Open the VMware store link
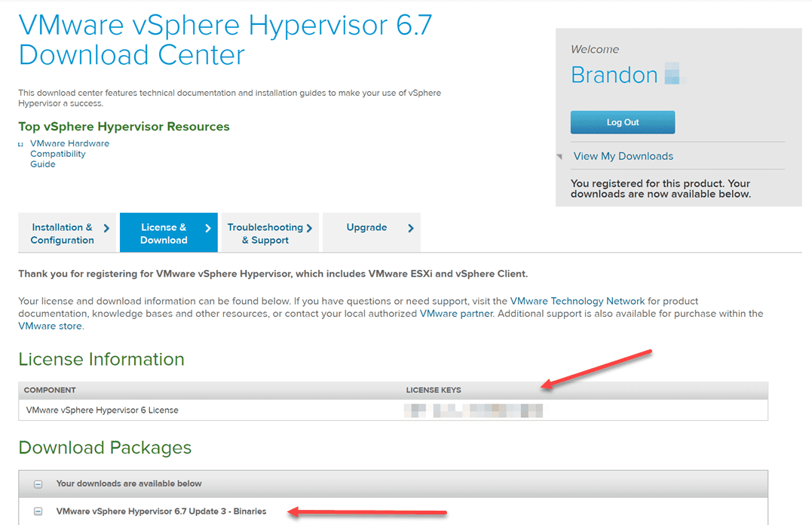The height and width of the screenshot is (525, 812). (x=50, y=326)
